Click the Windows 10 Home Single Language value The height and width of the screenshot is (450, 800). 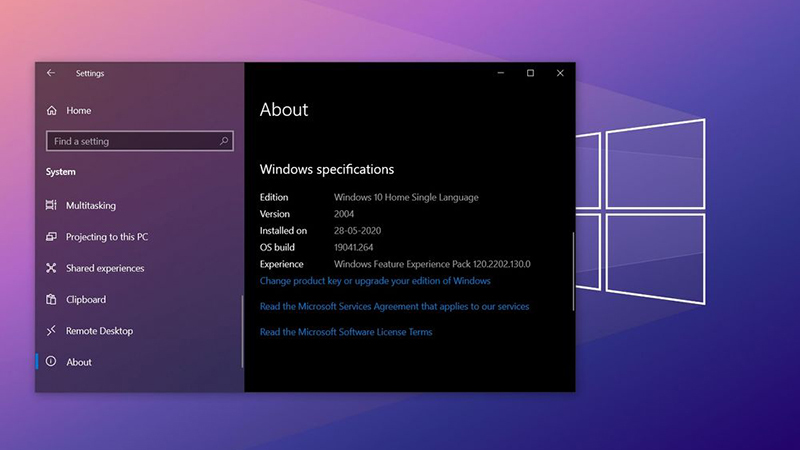(406, 197)
